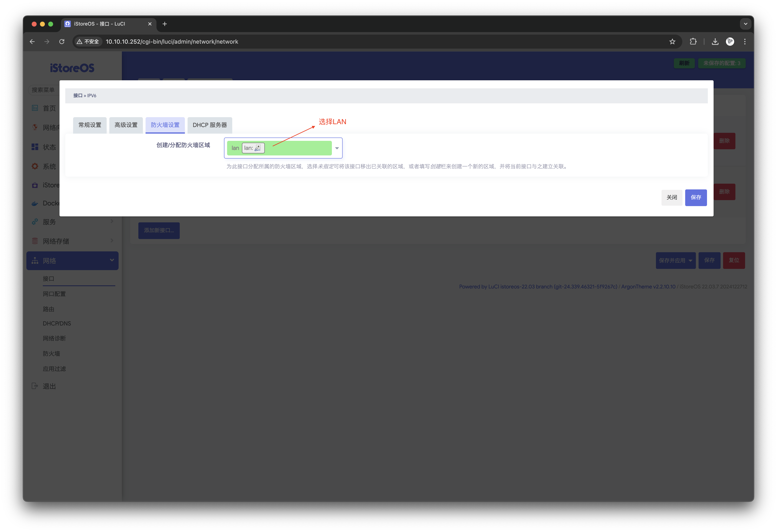The image size is (777, 532).
Task: Select the 防火墙设置 tab
Action: point(165,125)
